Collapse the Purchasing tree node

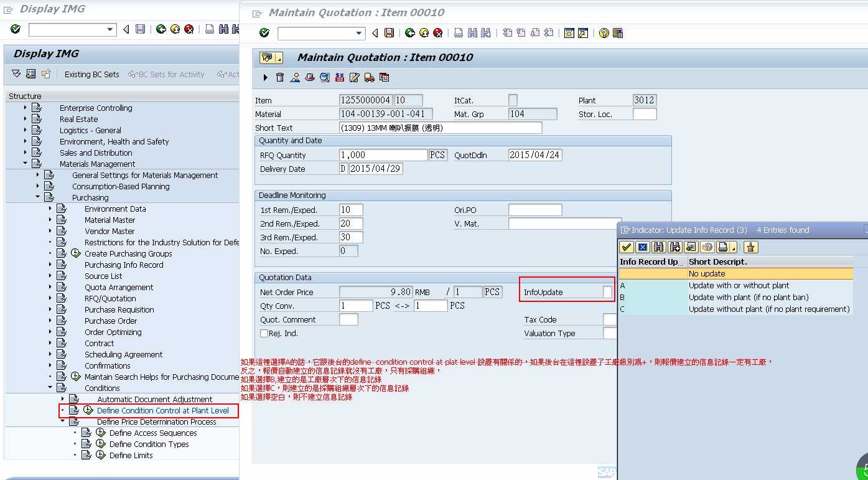tap(38, 197)
